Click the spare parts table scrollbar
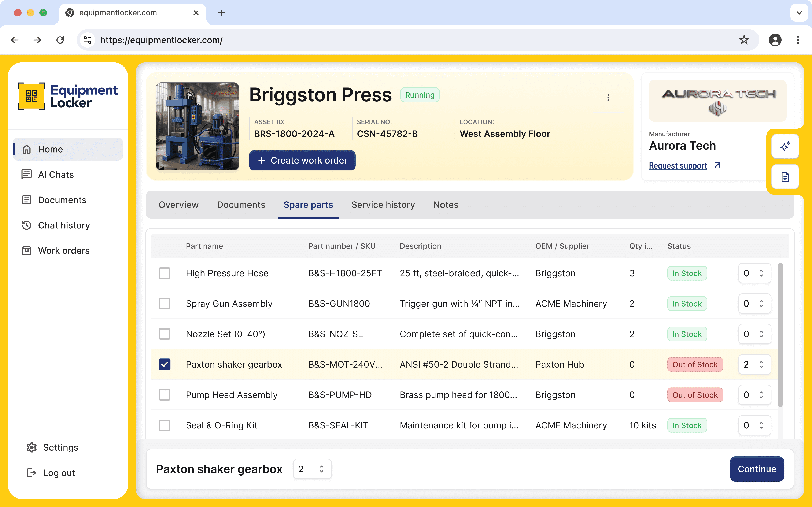 tap(780, 335)
